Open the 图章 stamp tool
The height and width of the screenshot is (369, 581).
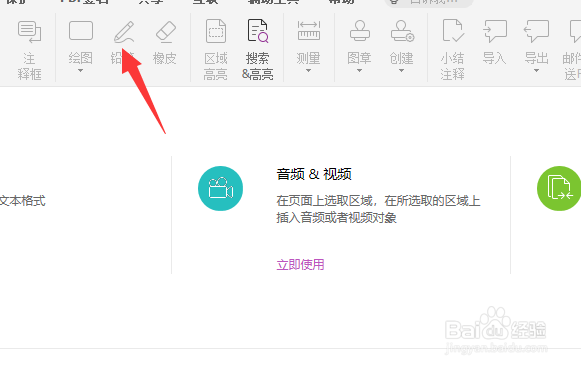359,41
